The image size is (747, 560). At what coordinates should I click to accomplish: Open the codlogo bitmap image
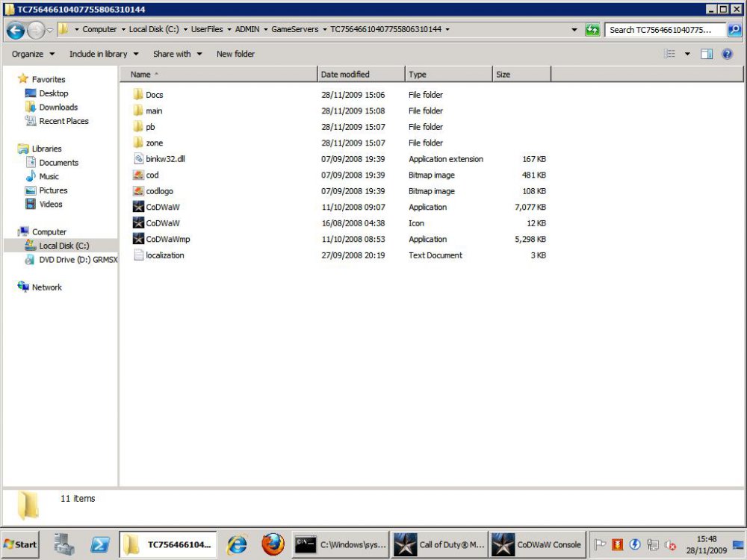pos(158,191)
